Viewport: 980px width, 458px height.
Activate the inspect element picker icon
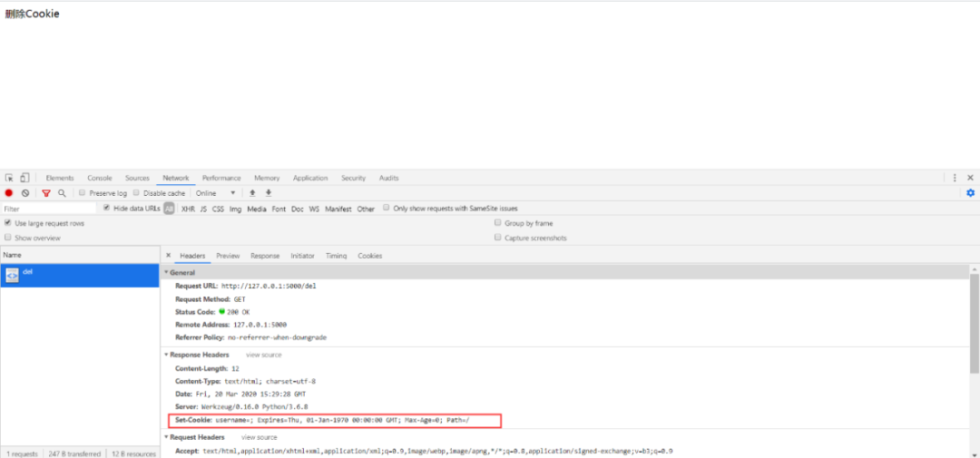point(9,178)
